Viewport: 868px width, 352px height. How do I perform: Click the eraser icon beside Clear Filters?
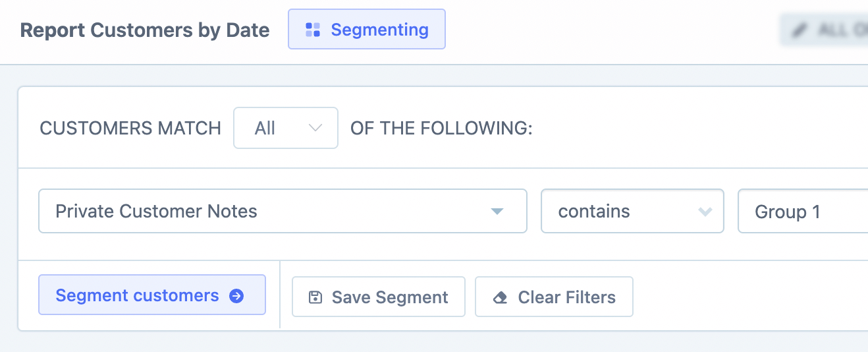(x=501, y=297)
